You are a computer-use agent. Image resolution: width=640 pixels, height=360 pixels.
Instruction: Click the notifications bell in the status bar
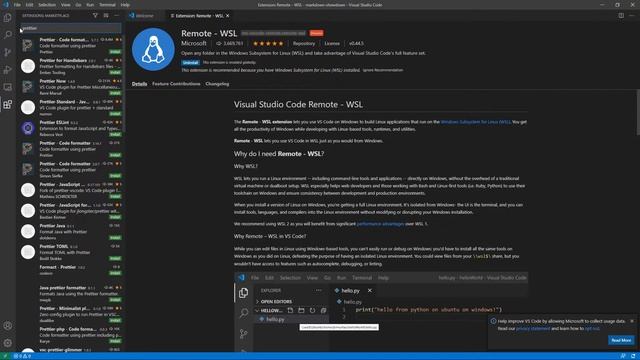pyautogui.click(x=633, y=356)
